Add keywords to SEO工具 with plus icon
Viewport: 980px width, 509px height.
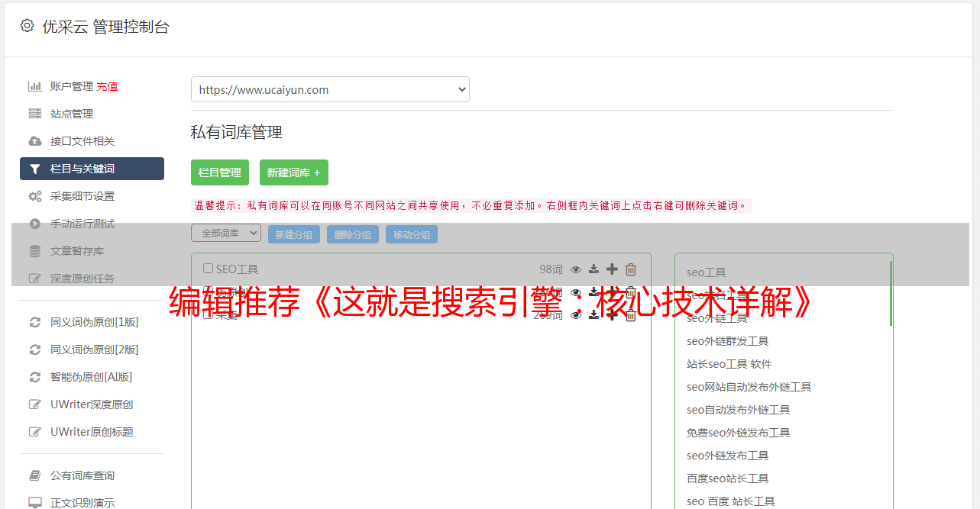tap(612, 269)
